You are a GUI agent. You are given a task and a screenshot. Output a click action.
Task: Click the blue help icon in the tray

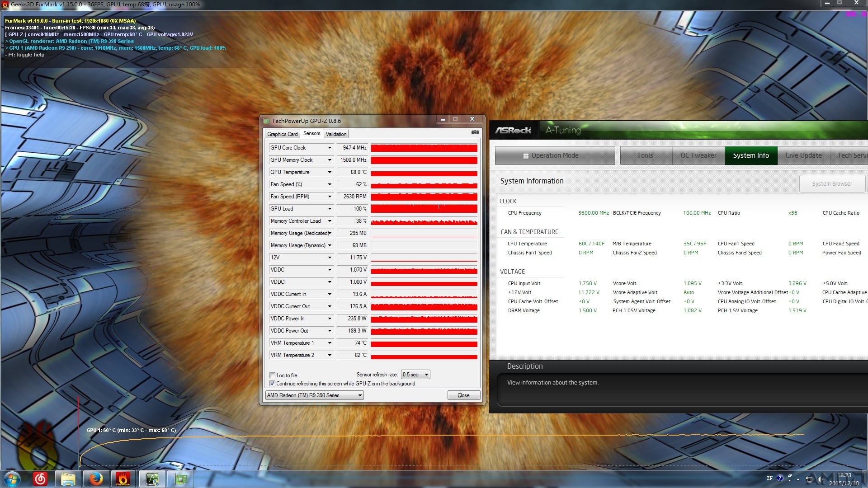tap(780, 478)
